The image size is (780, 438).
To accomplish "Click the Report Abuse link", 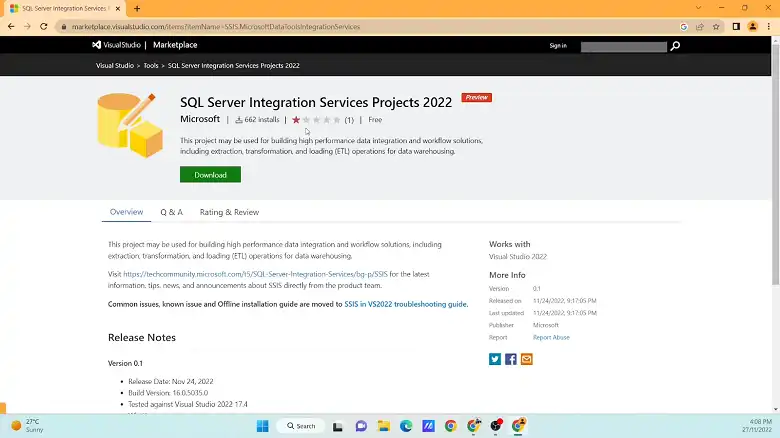I will [551, 338].
